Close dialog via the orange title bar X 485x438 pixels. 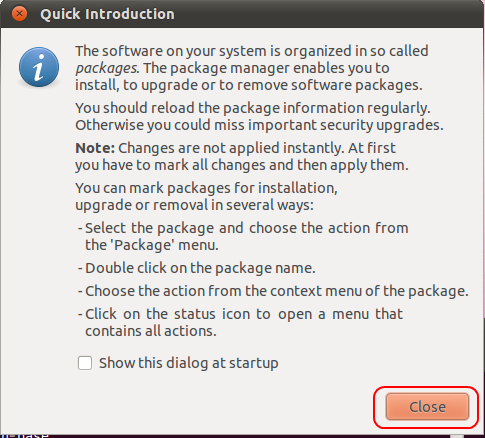pyautogui.click(x=19, y=14)
